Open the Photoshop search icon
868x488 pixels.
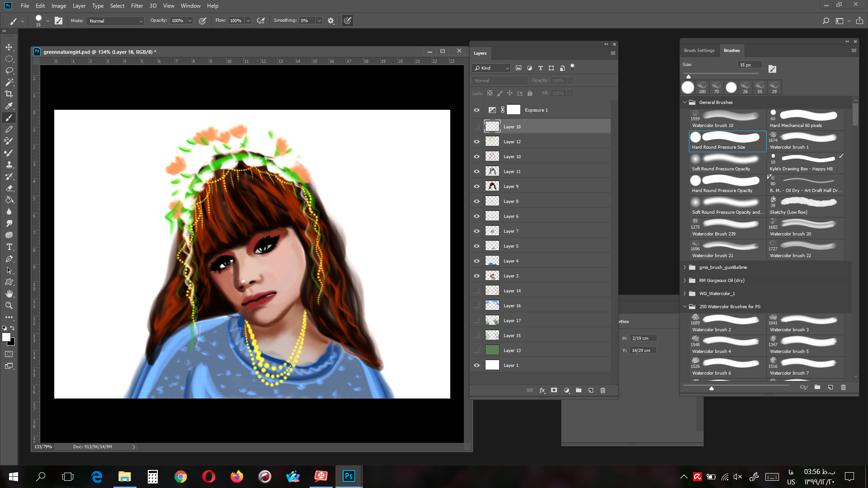click(x=826, y=21)
